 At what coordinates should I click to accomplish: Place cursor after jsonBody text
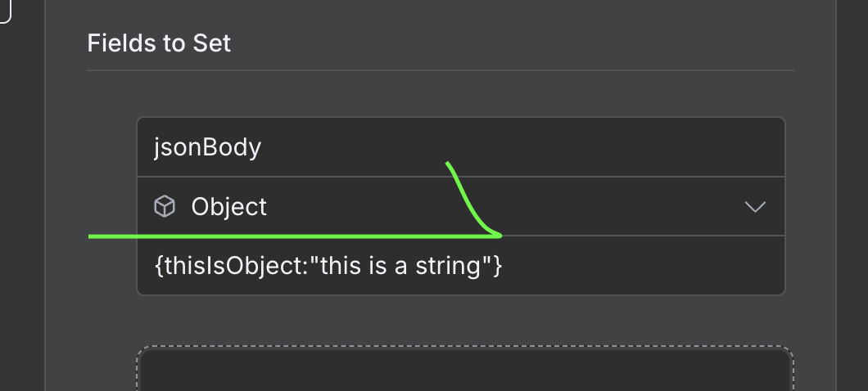pyautogui.click(x=263, y=147)
